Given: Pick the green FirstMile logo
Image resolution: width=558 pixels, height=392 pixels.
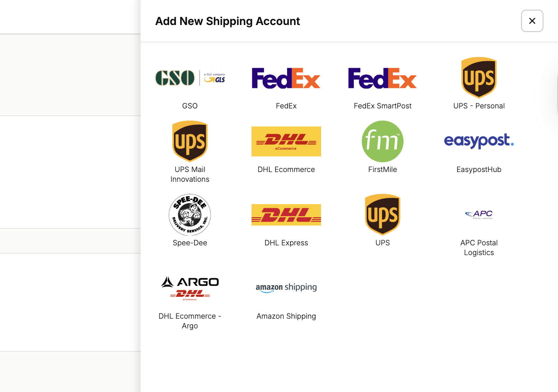Looking at the screenshot, I should tap(382, 141).
